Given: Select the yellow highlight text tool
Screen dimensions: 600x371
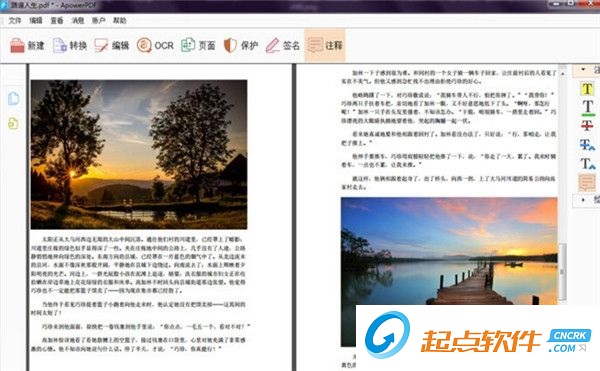Looking at the screenshot, I should [587, 89].
